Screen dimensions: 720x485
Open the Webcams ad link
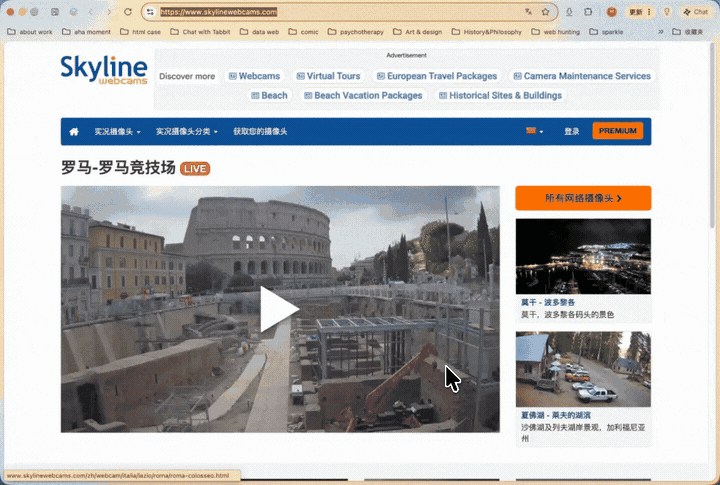[254, 76]
